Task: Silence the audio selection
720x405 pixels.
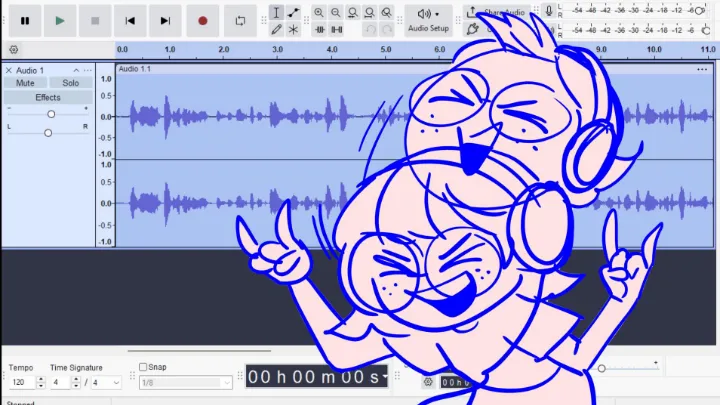Action: click(337, 30)
